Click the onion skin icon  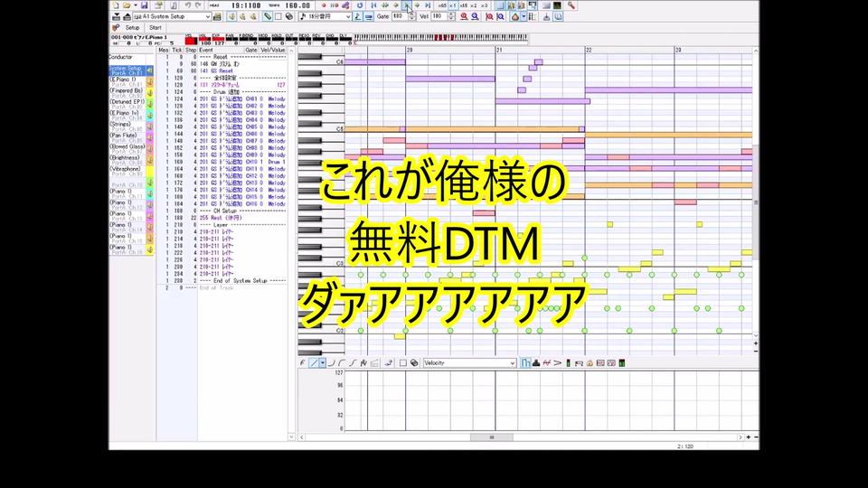[514, 16]
